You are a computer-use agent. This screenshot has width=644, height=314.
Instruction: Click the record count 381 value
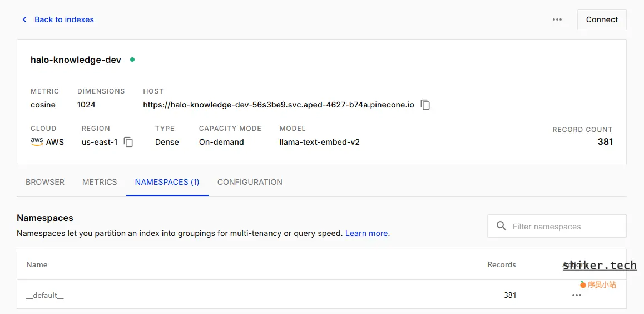605,142
